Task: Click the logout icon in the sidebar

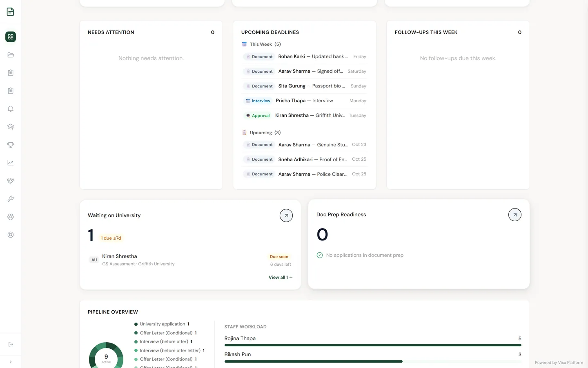Action: (11, 344)
